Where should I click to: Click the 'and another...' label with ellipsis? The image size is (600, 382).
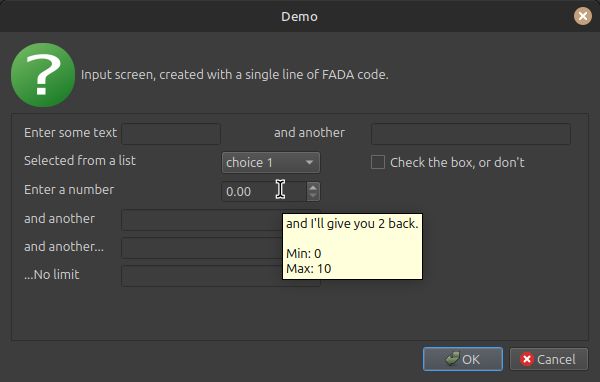pyautogui.click(x=64, y=247)
